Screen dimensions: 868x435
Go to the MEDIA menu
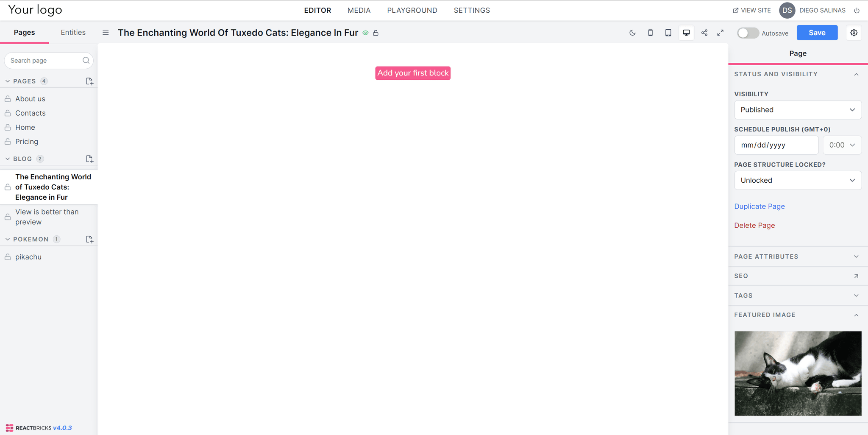tap(359, 10)
